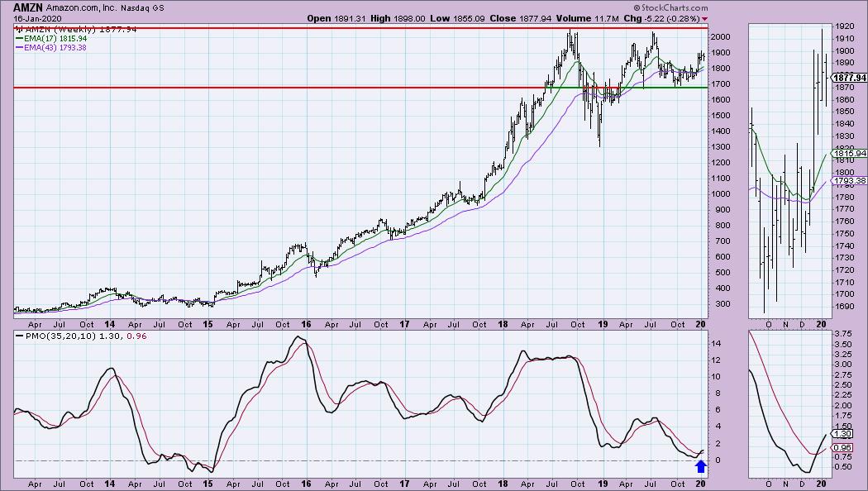The width and height of the screenshot is (868, 491).
Task: Click the boxed 1877.94 price tag in the zoom panel
Action: [x=849, y=78]
